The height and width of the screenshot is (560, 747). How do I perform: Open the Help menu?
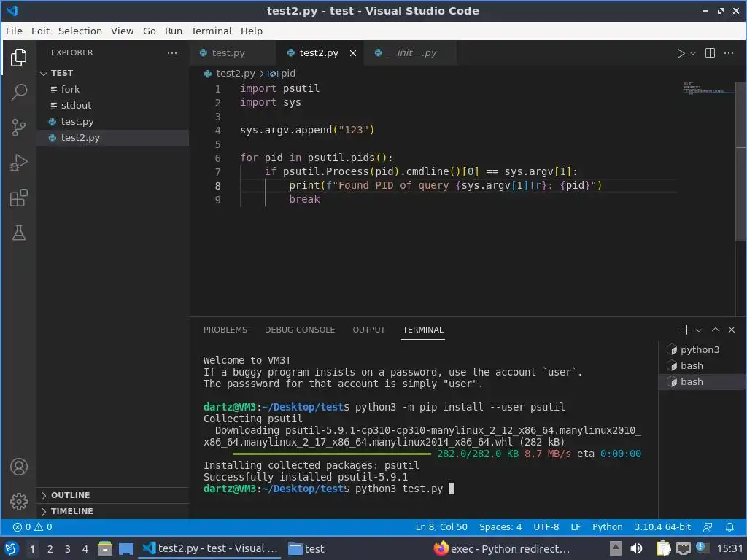[x=251, y=31]
